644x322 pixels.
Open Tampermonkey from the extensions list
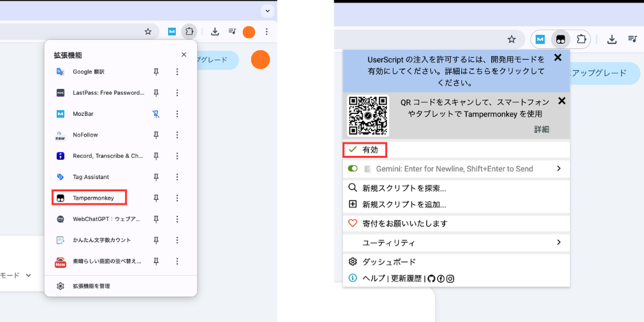(93, 198)
